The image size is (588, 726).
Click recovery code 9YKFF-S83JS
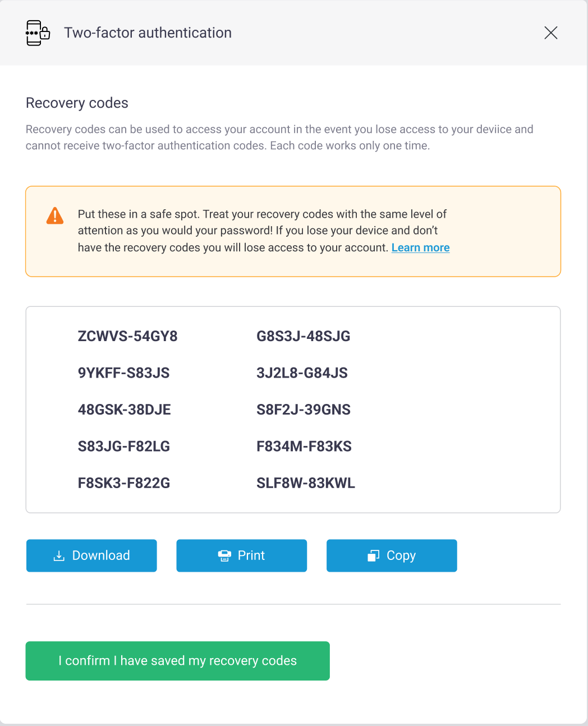pyautogui.click(x=123, y=373)
